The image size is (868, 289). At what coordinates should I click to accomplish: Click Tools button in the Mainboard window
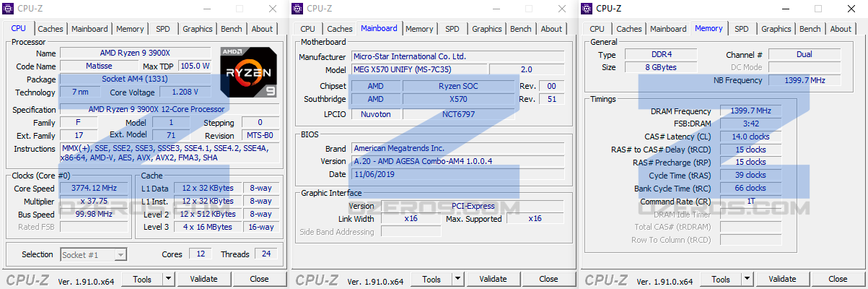point(431,279)
